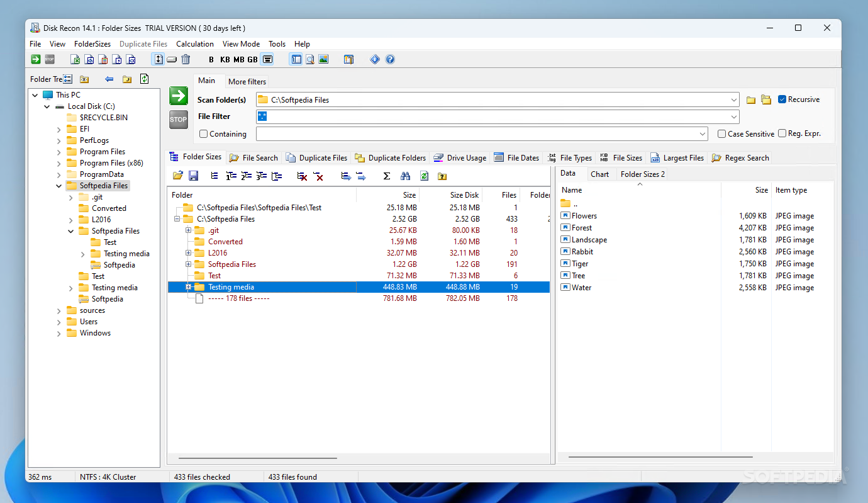868x503 pixels.
Task: Select the '----- 178 files -----' row
Action: point(359,298)
